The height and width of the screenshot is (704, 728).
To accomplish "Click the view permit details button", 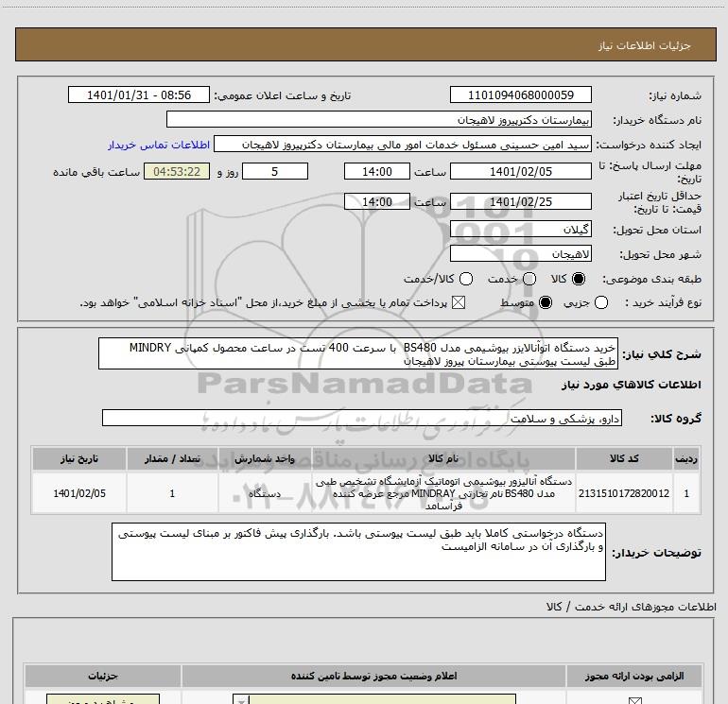I will click(x=103, y=699).
